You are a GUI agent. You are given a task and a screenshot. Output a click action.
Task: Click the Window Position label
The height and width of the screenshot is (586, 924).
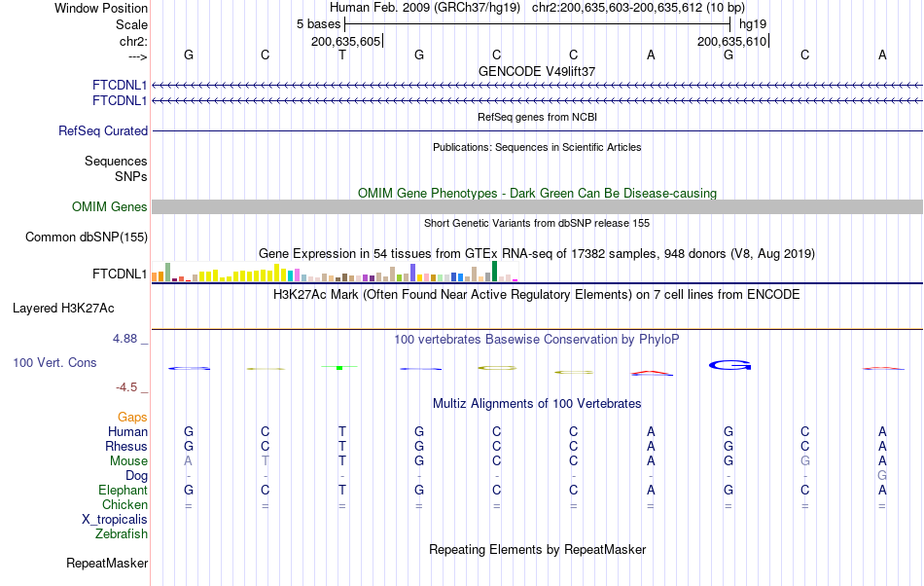click(101, 8)
